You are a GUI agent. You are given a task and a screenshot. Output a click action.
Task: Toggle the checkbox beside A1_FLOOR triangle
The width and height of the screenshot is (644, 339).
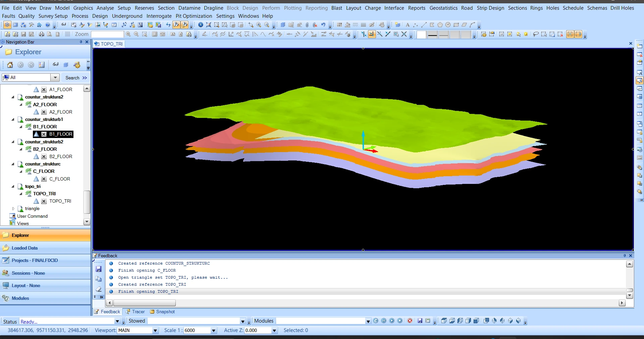44,90
